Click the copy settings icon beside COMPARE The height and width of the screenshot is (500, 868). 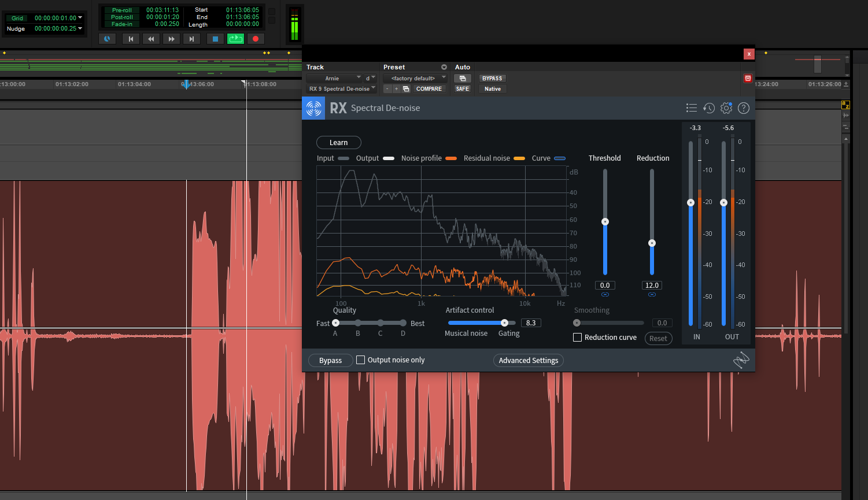406,88
